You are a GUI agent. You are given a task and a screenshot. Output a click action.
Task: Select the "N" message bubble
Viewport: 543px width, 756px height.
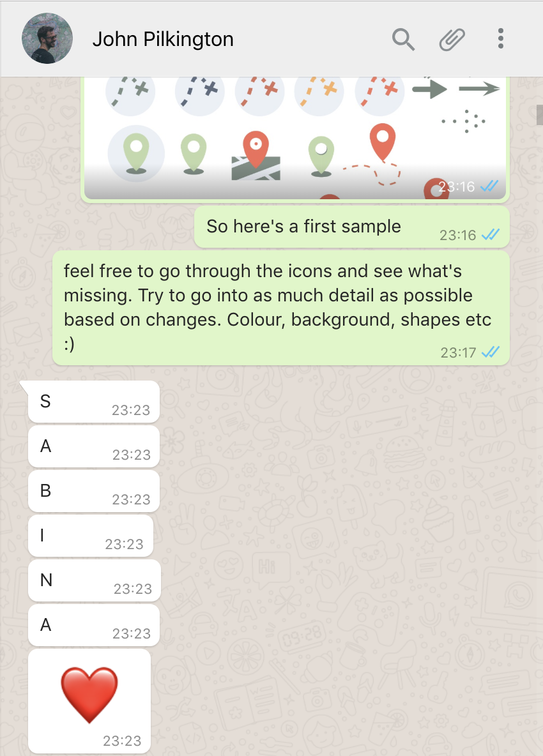(x=93, y=580)
